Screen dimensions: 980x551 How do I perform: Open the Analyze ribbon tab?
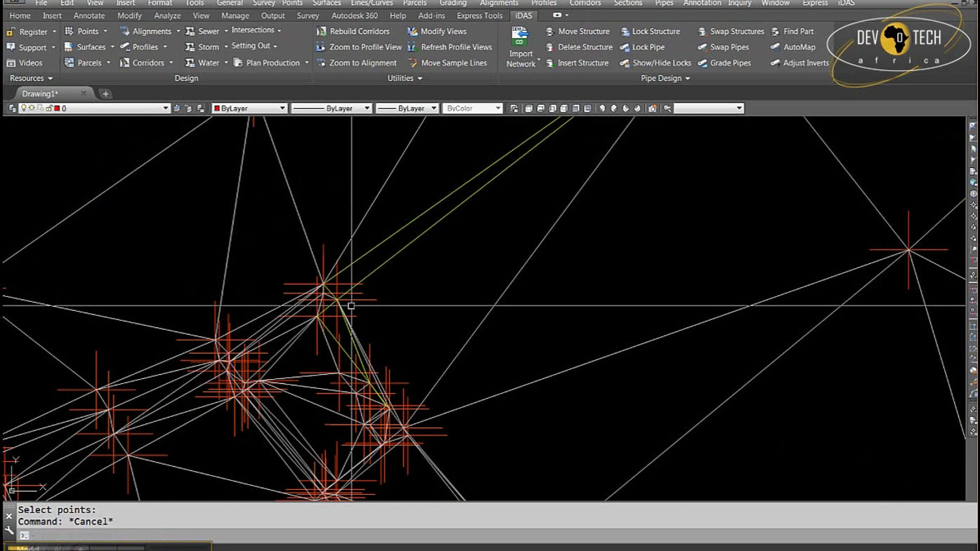click(x=167, y=15)
